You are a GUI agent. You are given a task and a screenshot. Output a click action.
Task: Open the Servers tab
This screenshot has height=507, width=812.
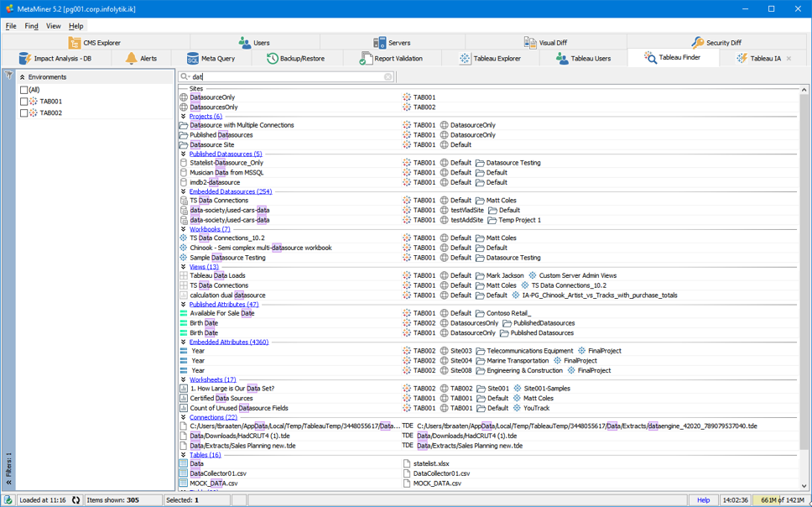(392, 43)
